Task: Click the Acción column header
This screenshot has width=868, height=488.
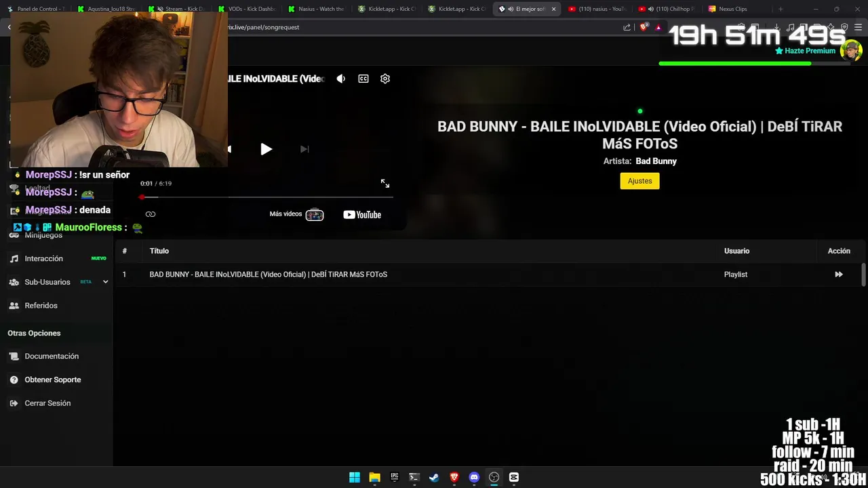Action: click(x=839, y=251)
